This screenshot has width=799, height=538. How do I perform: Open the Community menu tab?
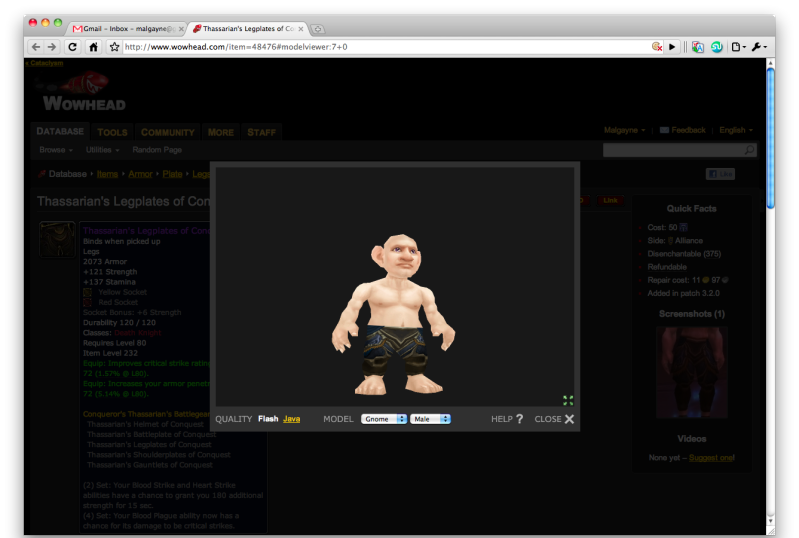(168, 132)
